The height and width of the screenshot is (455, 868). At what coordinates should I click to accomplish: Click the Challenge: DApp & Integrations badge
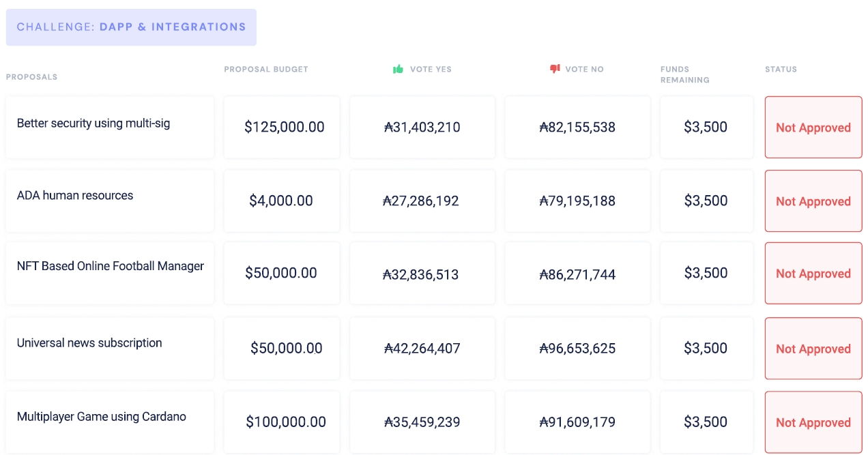[x=131, y=27]
